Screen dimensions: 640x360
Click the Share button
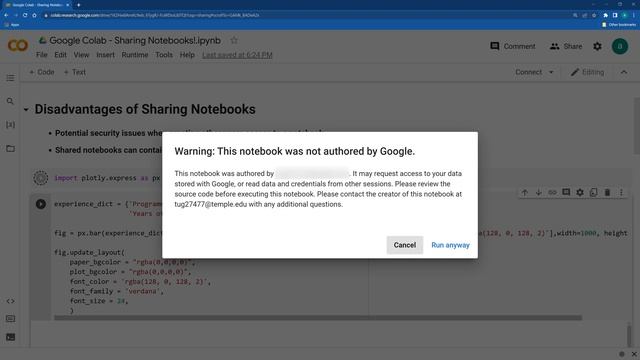[x=566, y=46]
